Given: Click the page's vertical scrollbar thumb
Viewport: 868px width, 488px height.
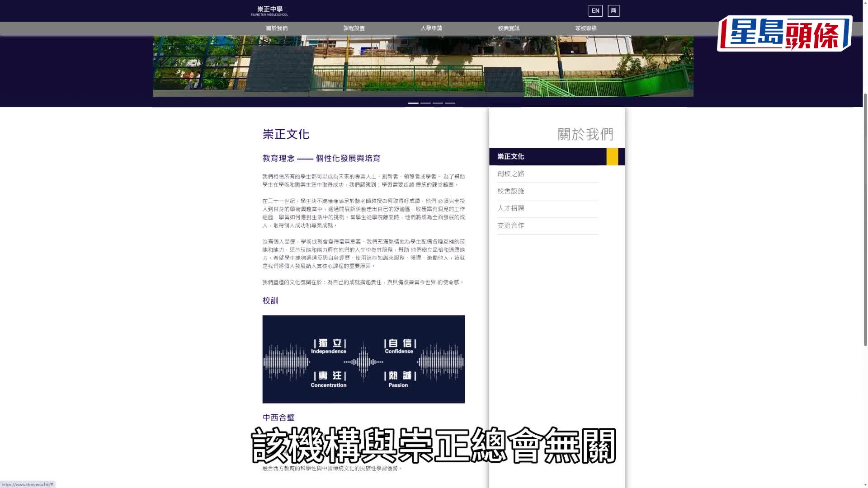Looking at the screenshot, I should (x=865, y=219).
